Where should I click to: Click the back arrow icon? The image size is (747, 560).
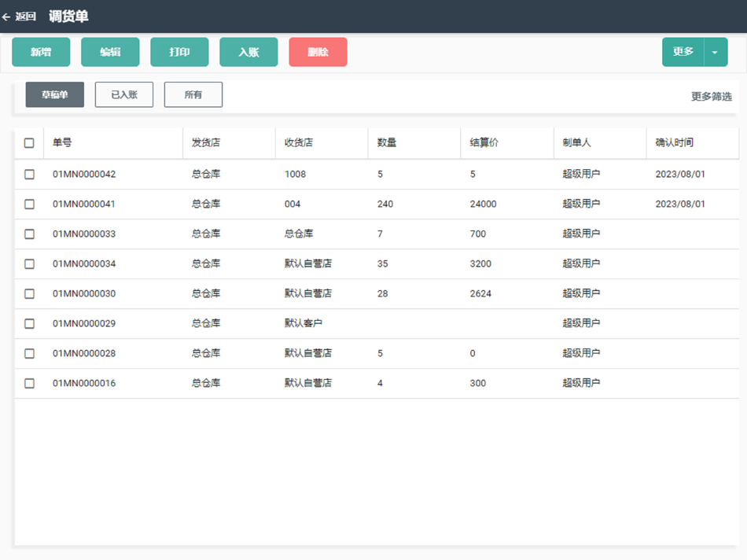(x=6, y=17)
